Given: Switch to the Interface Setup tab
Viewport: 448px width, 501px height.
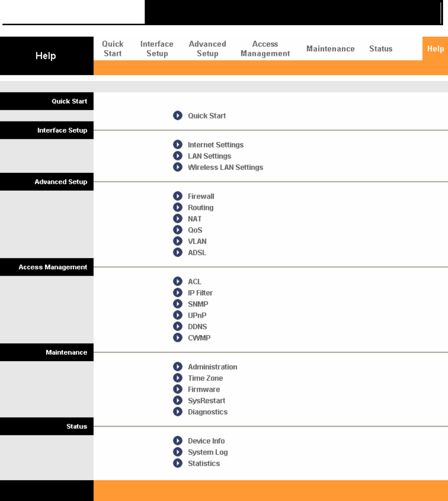Looking at the screenshot, I should (x=157, y=48).
